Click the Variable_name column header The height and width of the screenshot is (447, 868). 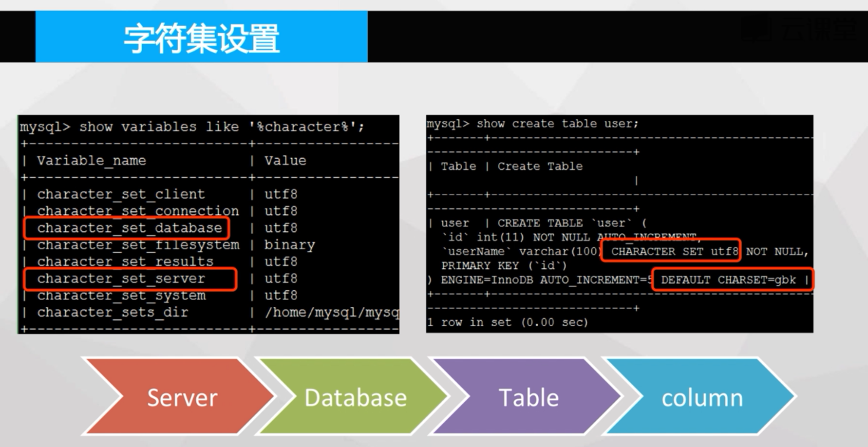(92, 161)
